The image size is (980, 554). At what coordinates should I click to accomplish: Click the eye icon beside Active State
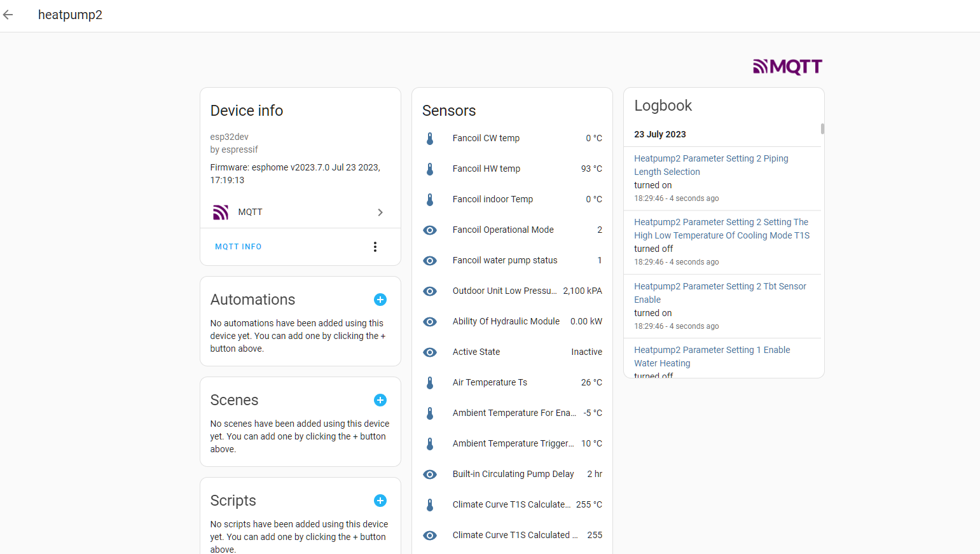click(430, 352)
